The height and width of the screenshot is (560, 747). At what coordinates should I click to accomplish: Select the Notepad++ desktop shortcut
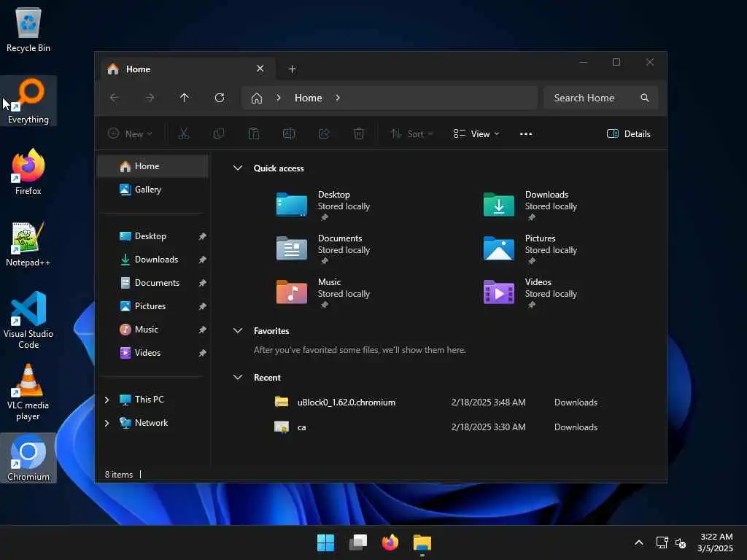[28, 244]
